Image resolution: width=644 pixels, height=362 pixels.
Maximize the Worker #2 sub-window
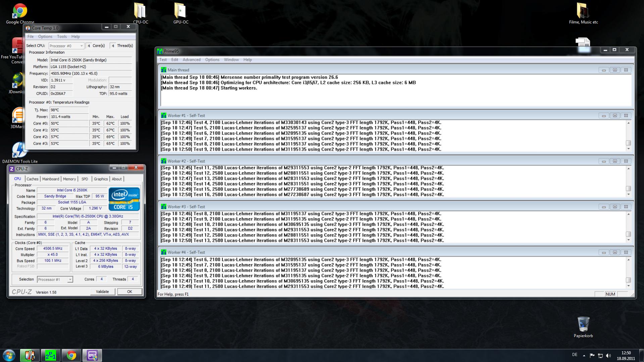pyautogui.click(x=615, y=161)
